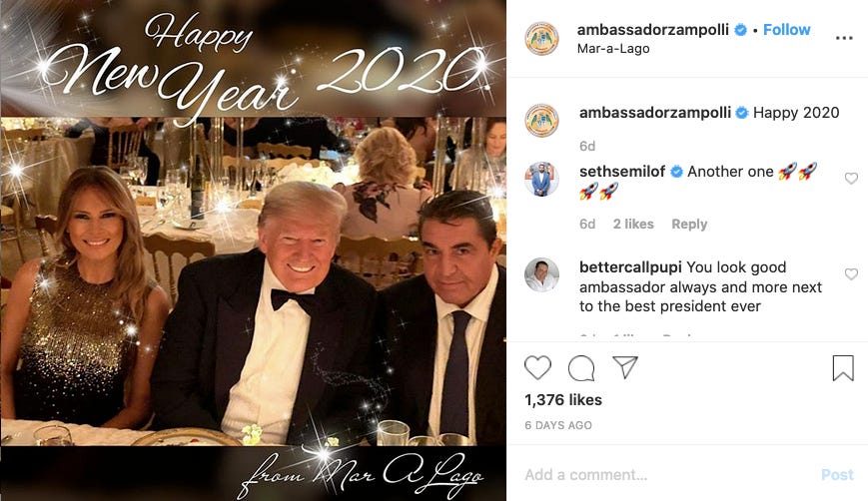Focus the Add a comment field
The width and height of the screenshot is (868, 501).
(664, 474)
